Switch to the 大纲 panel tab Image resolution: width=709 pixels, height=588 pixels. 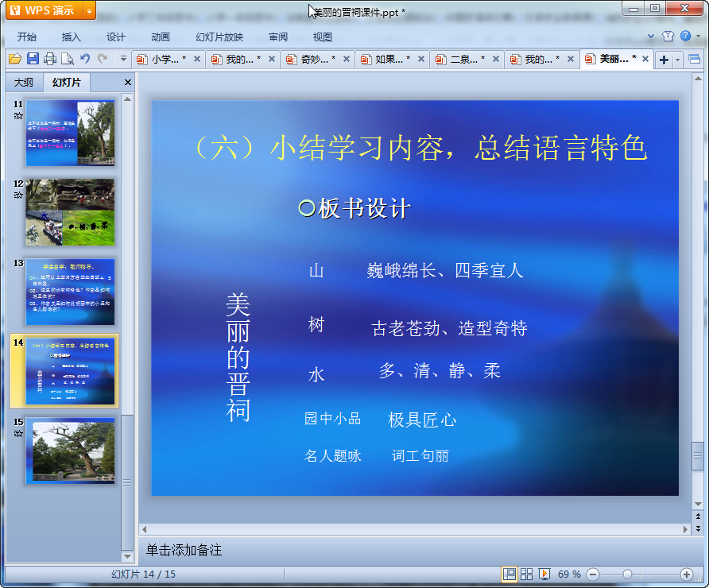(x=24, y=83)
